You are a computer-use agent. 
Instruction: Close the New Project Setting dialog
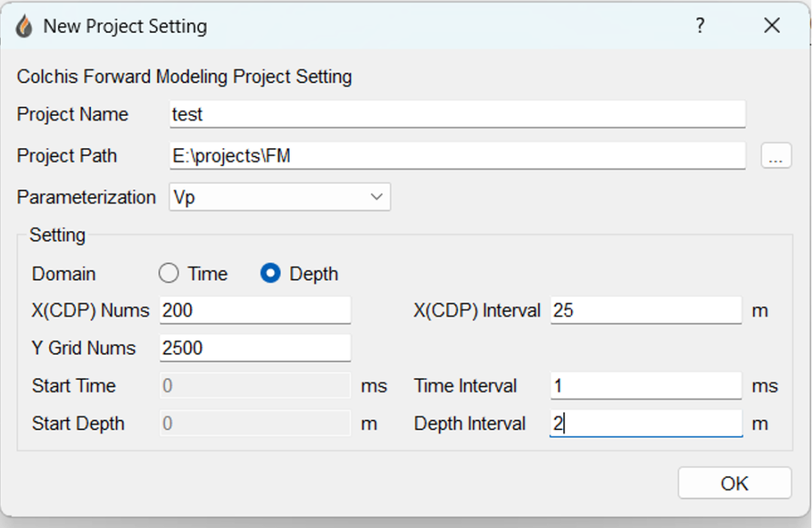pyautogui.click(x=771, y=26)
